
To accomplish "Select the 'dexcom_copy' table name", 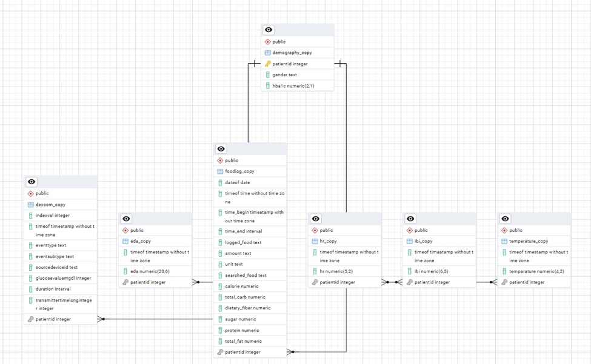I will (x=50, y=205).
